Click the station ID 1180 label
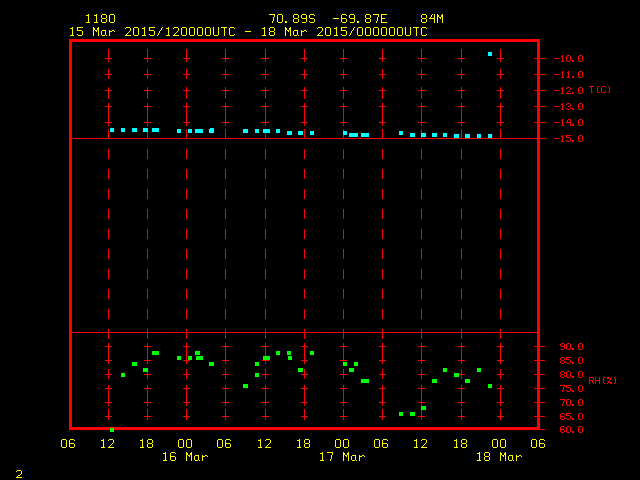640x480 pixels. (x=100, y=19)
